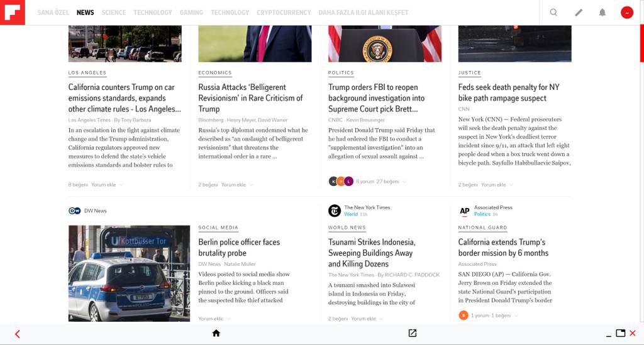Open DAHA FAZLA ILGI ALANI KEŞFET

364,13
